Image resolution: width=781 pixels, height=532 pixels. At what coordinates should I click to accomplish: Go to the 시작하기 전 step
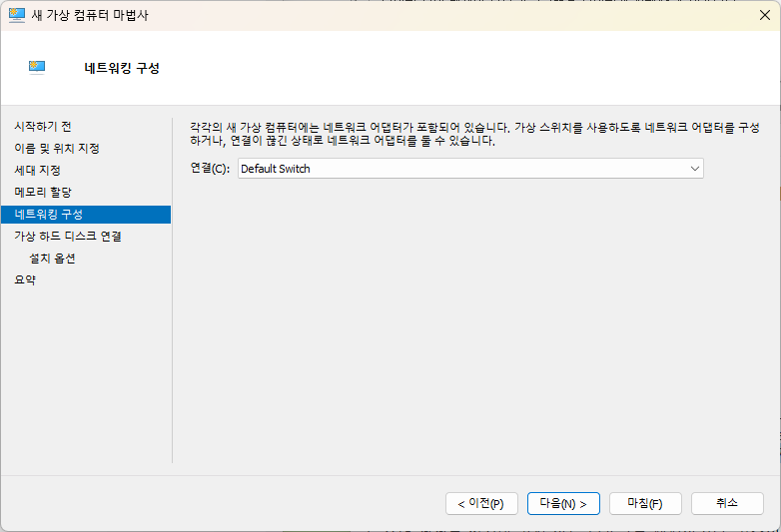click(43, 127)
